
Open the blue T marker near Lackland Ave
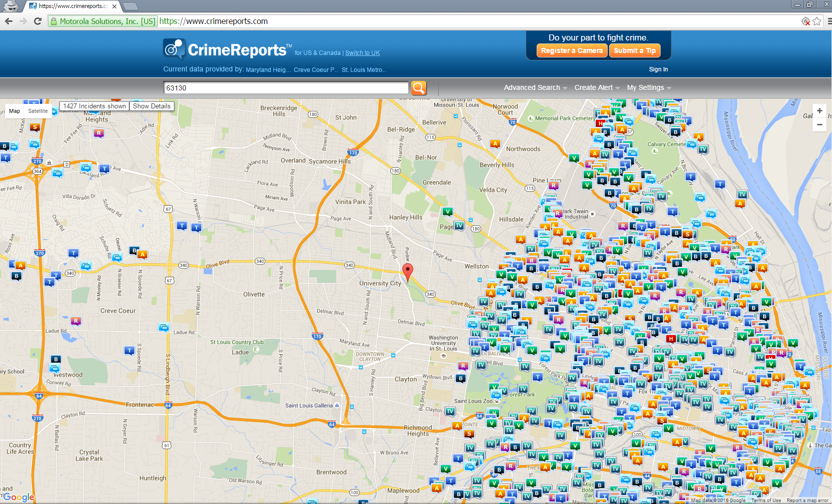pos(104,168)
